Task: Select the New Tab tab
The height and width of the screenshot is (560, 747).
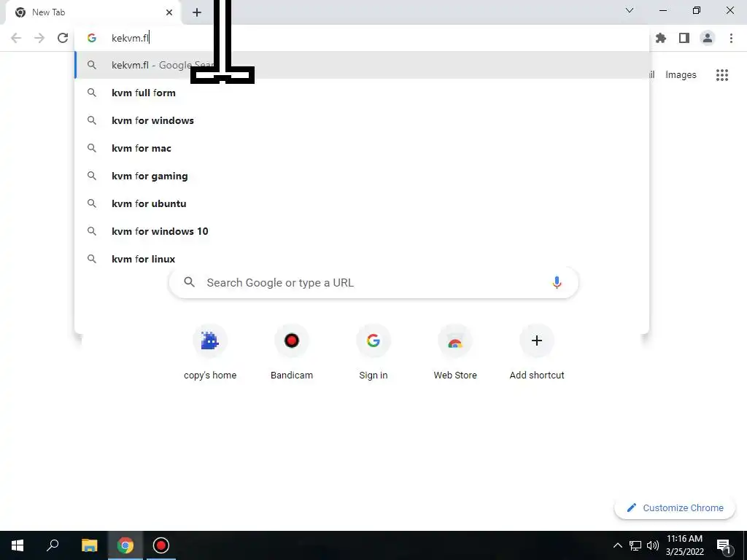Action: click(93, 12)
